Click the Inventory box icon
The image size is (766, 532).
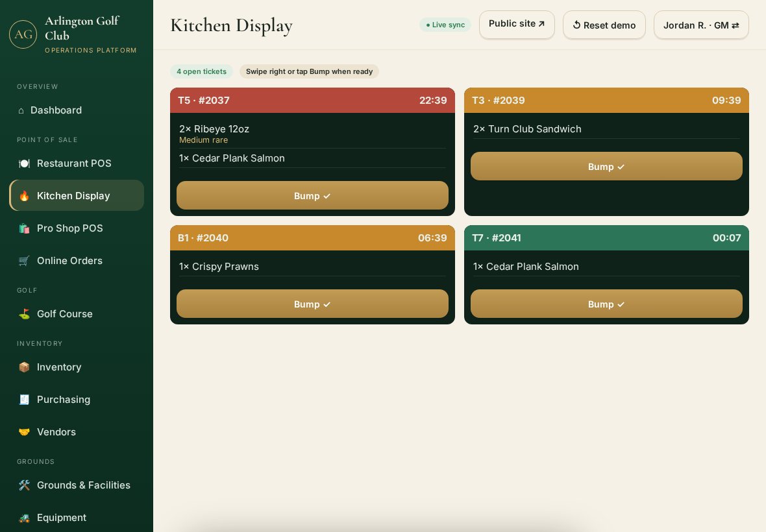tap(24, 367)
